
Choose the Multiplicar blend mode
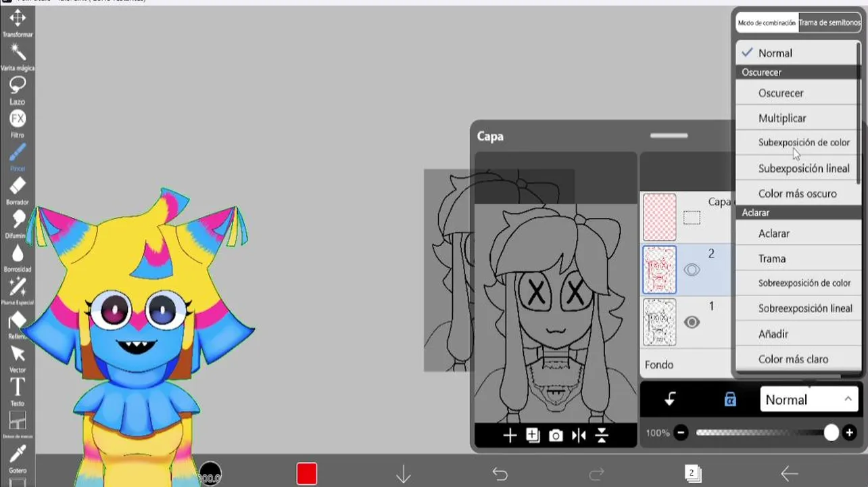pos(796,118)
